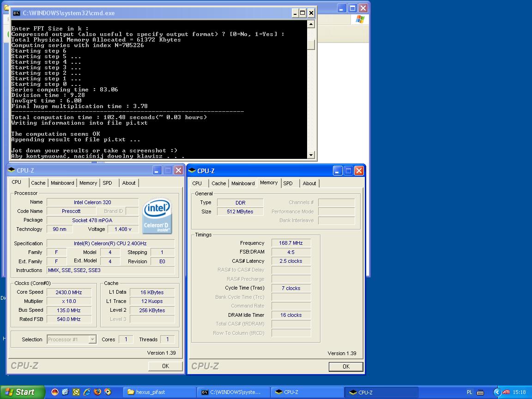Click the cmd window scroll-down arrow

click(x=311, y=155)
